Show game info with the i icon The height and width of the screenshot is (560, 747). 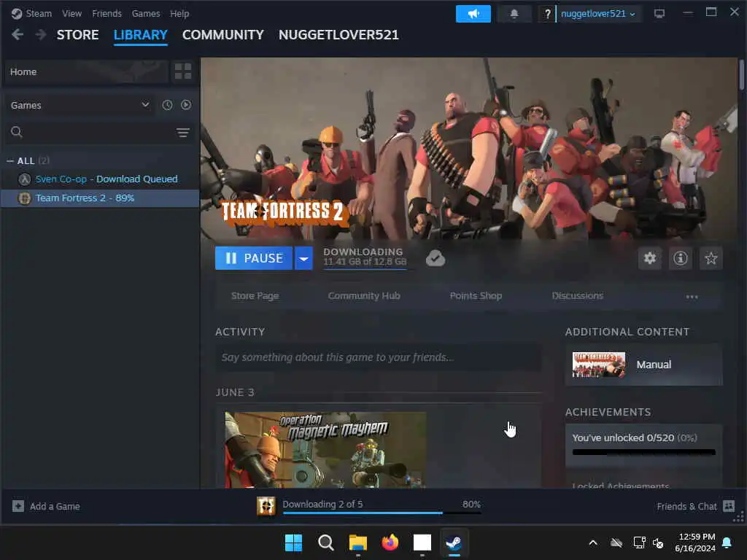(x=681, y=258)
